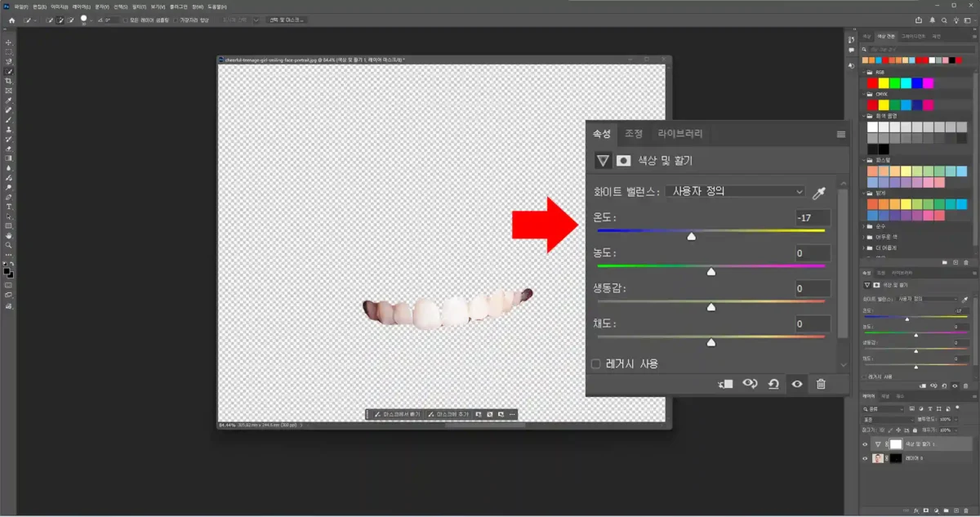The image size is (980, 517).
Task: Hide the 레이어 0 layer
Action: (x=865, y=458)
